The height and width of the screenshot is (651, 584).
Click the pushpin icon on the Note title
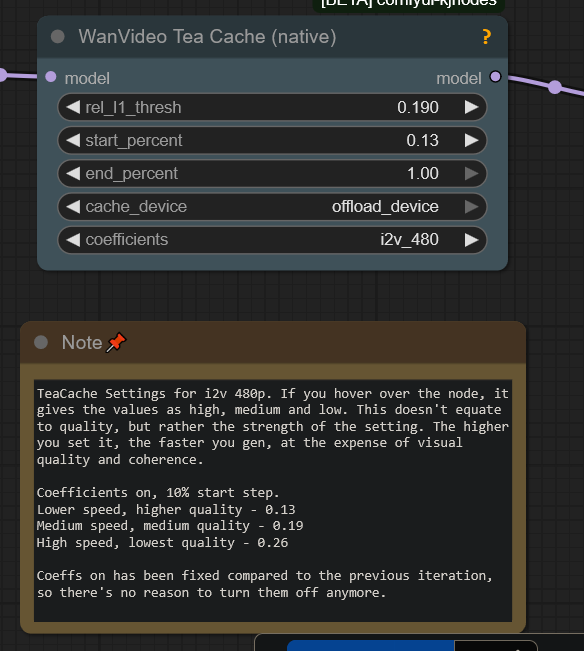(x=116, y=342)
